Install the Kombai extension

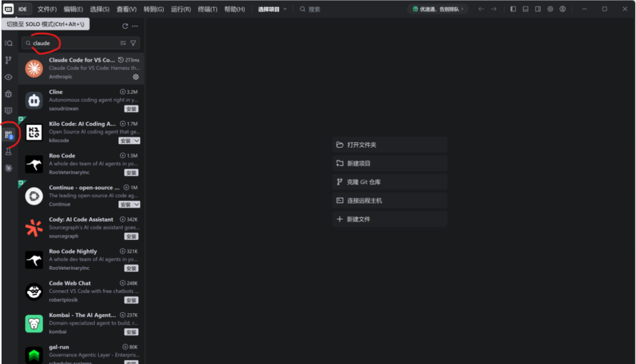tap(131, 332)
